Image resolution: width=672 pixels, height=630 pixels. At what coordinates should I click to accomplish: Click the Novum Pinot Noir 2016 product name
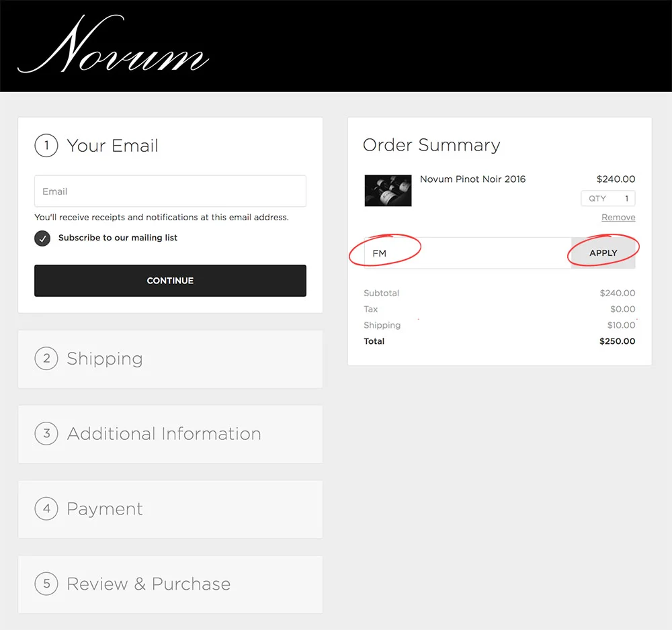472,179
